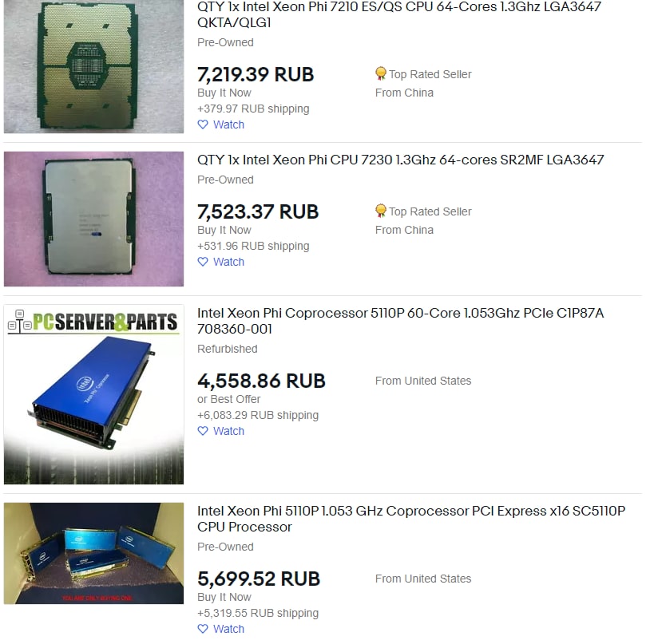Open Xeon Phi Coprocessor 5110P C1P87A title
The width and height of the screenshot is (646, 644).
point(400,321)
